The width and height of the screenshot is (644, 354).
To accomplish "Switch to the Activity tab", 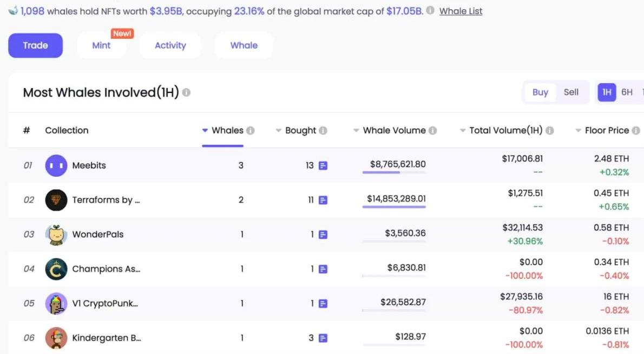I will point(170,45).
